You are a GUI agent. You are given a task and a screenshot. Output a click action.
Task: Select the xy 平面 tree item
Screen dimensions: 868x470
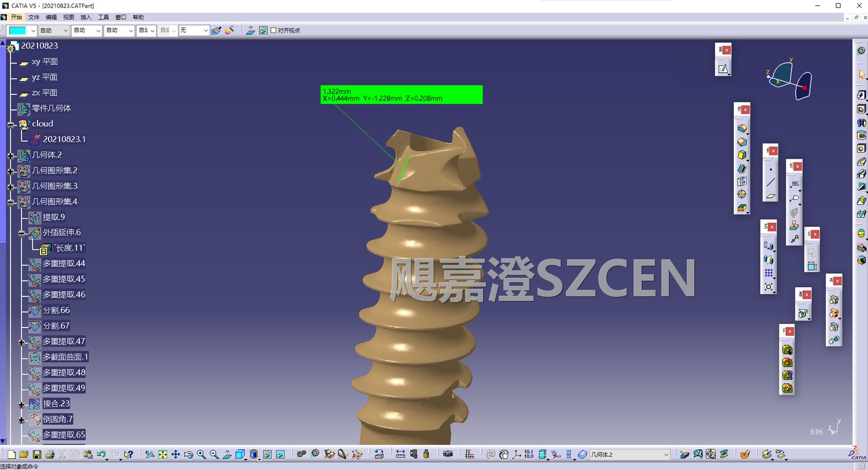(45, 62)
